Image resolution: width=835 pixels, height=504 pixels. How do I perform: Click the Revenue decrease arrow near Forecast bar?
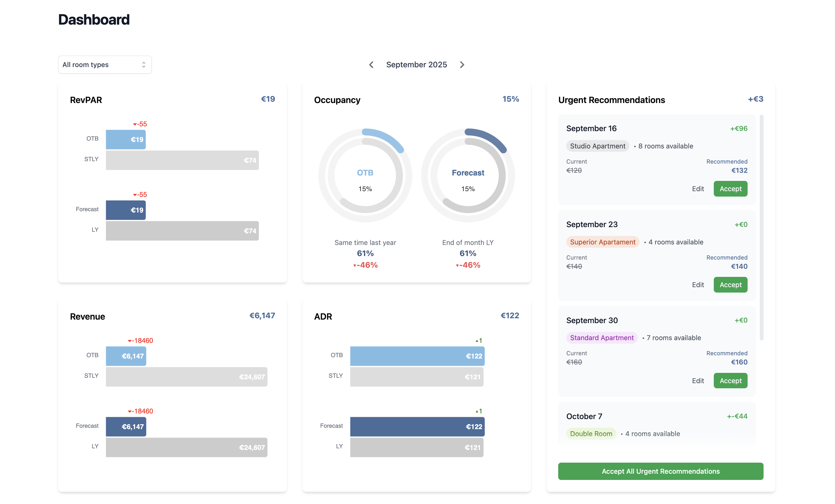point(130,411)
